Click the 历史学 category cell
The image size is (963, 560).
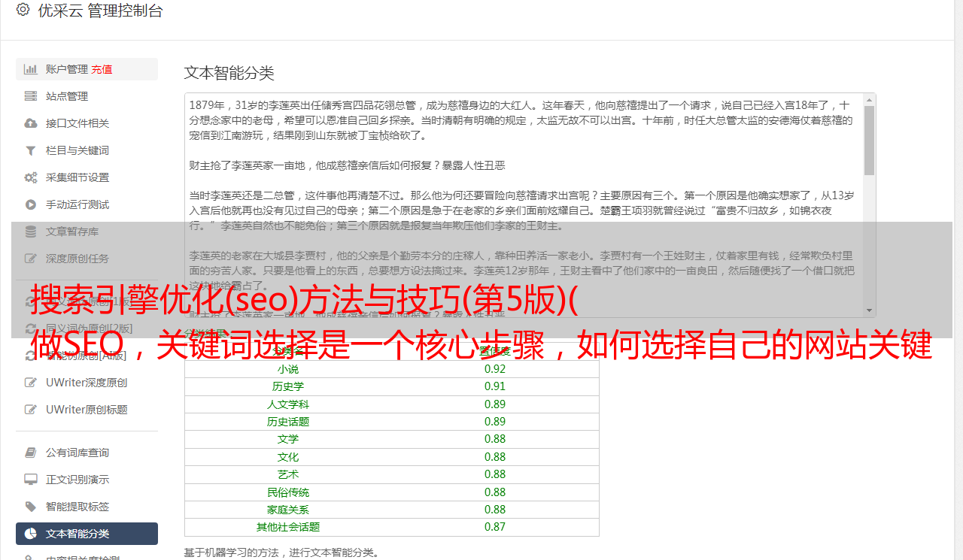[287, 386]
